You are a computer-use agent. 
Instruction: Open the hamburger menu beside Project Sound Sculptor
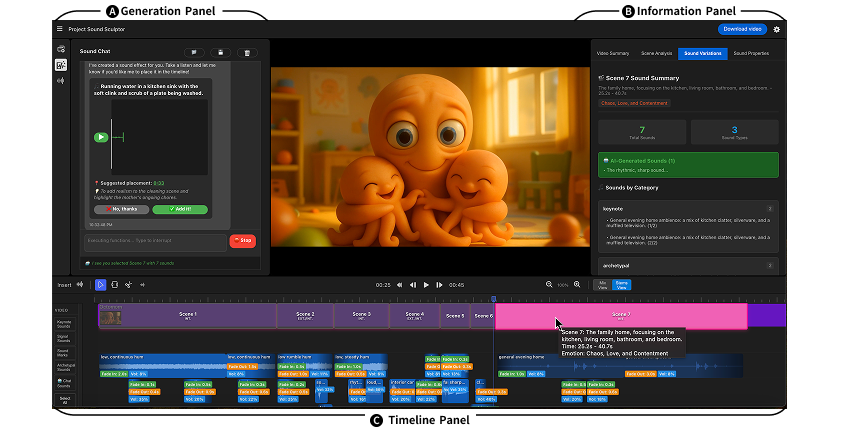pyautogui.click(x=60, y=29)
